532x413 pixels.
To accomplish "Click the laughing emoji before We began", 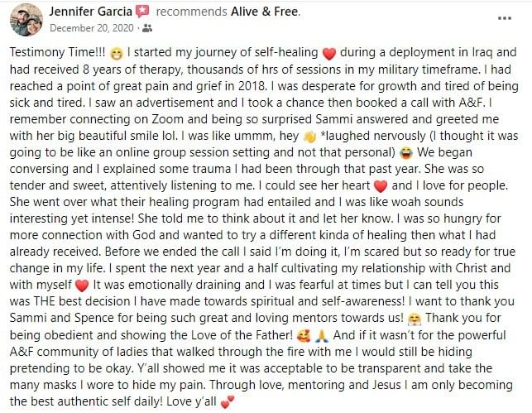I will coord(406,153).
